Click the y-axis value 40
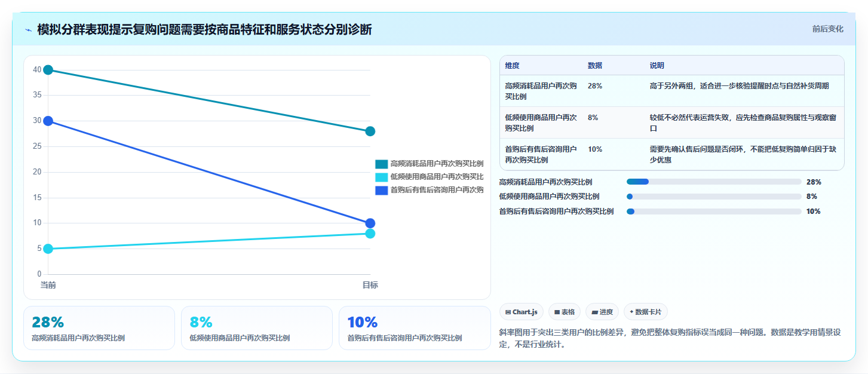This screenshot has width=868, height=374. pyautogui.click(x=37, y=70)
